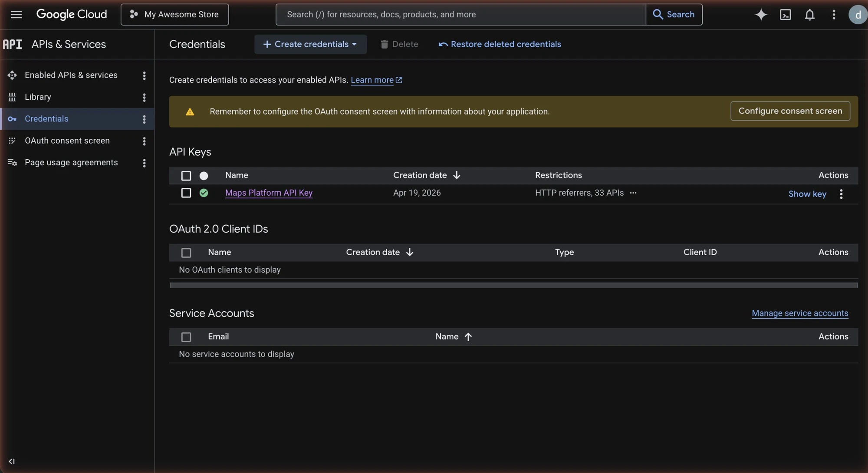This screenshot has height=473, width=868.
Task: Focus the resource search field
Action: (x=460, y=14)
